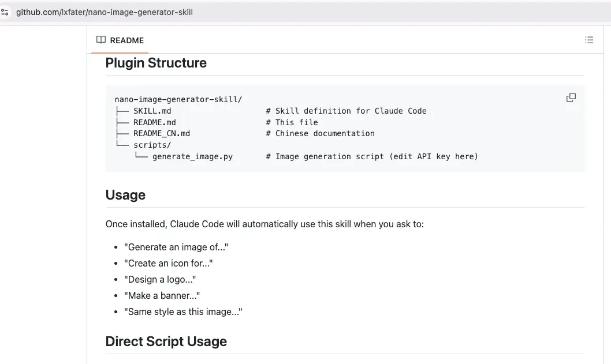
Task: Click README.md in the code tree
Action: click(x=154, y=122)
